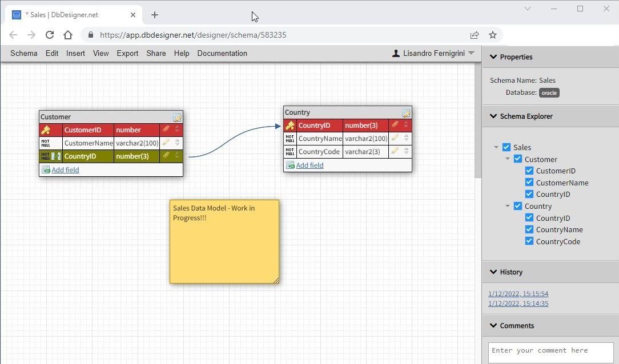
Task: Edit CustomerID field with pencil icon
Action: (x=166, y=128)
